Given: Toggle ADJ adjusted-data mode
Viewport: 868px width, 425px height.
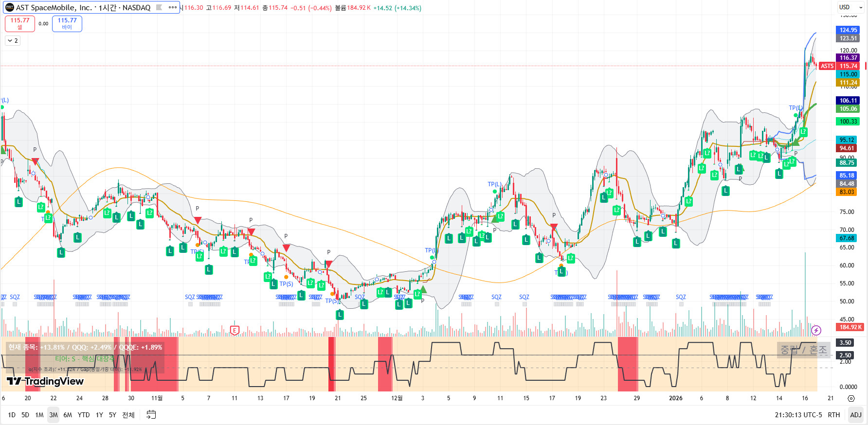Looking at the screenshot, I should [x=855, y=415].
